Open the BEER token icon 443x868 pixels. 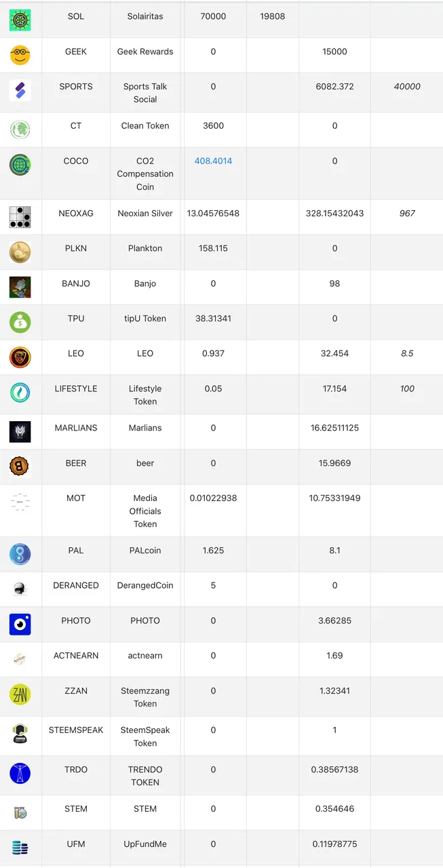(20, 467)
